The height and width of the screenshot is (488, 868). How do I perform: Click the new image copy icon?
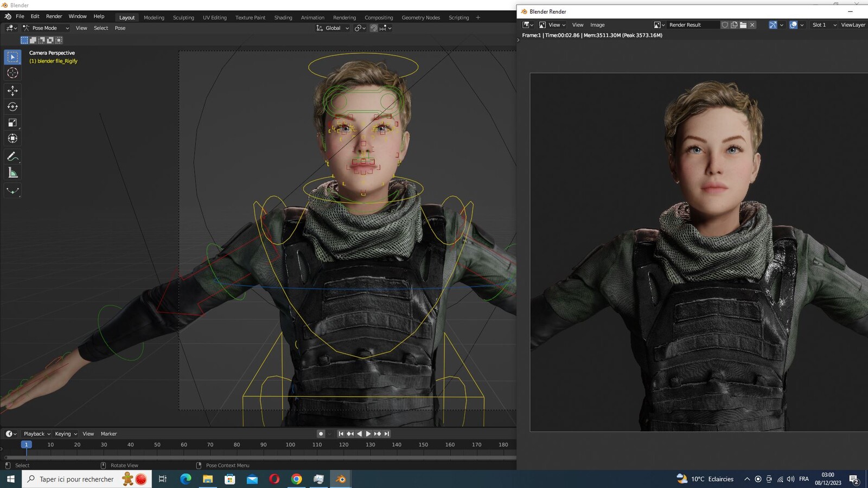tap(734, 25)
